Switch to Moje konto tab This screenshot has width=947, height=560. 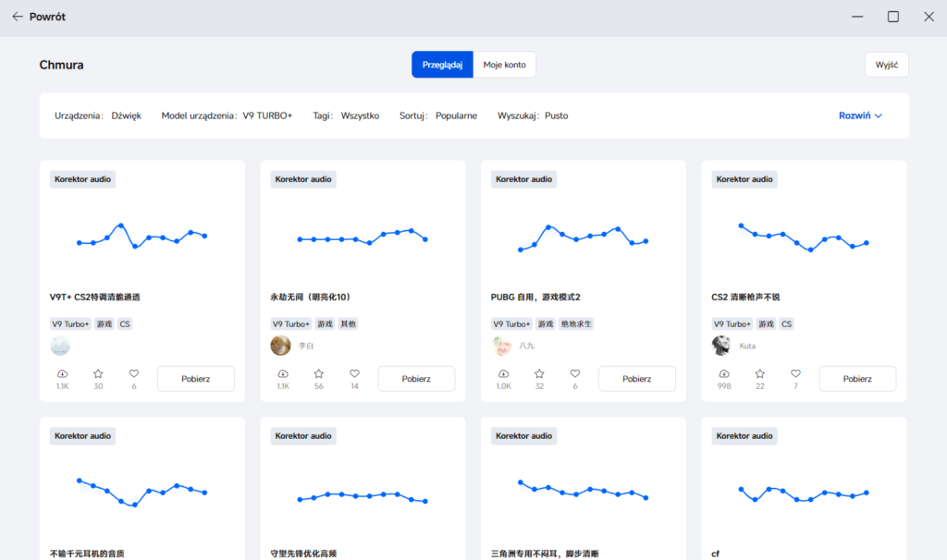[x=504, y=65]
